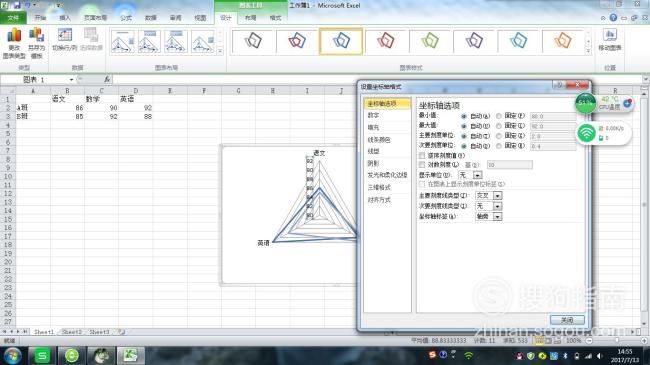Image resolution: width=650 pixels, height=365 pixels.
Task: Select the first chart layout thumbnail
Action: point(123,41)
